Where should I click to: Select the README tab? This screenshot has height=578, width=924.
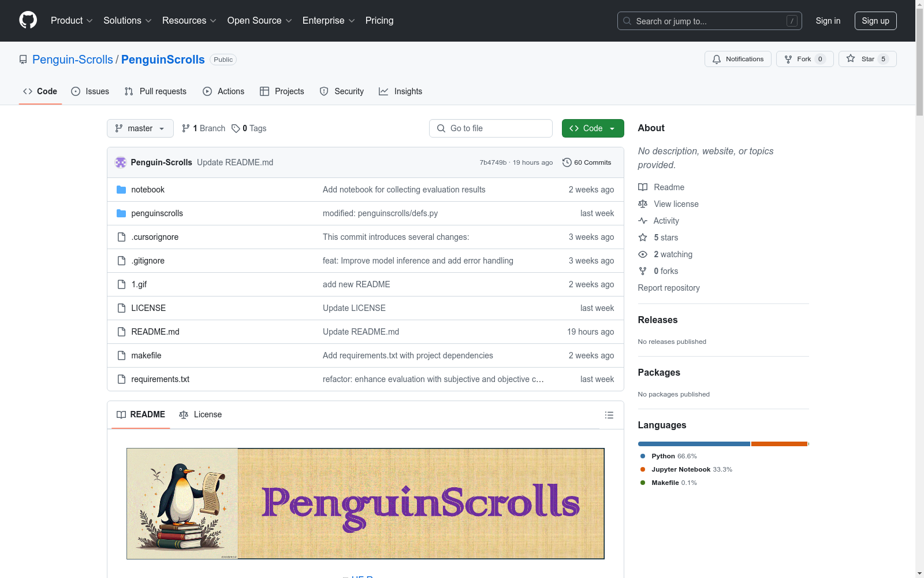pyautogui.click(x=141, y=414)
